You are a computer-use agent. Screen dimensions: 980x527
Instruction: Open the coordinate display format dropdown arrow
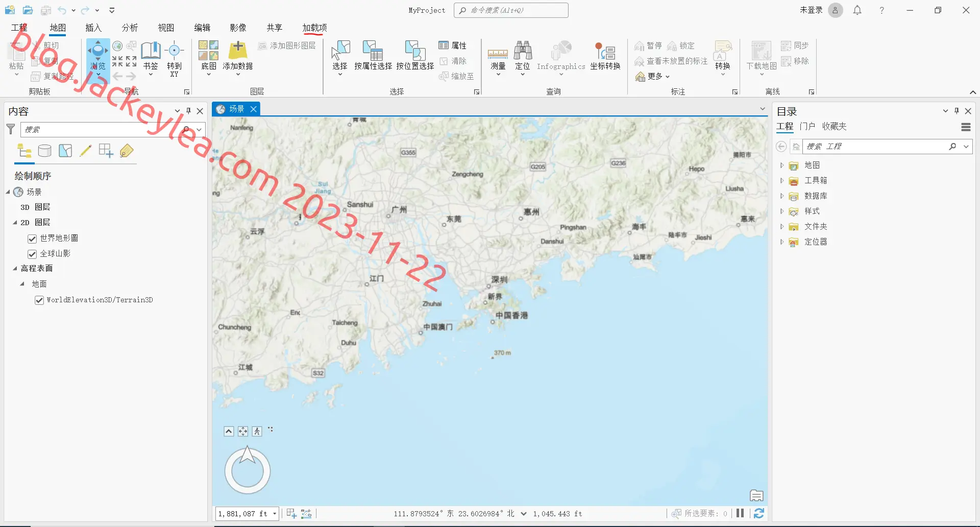tap(524, 514)
